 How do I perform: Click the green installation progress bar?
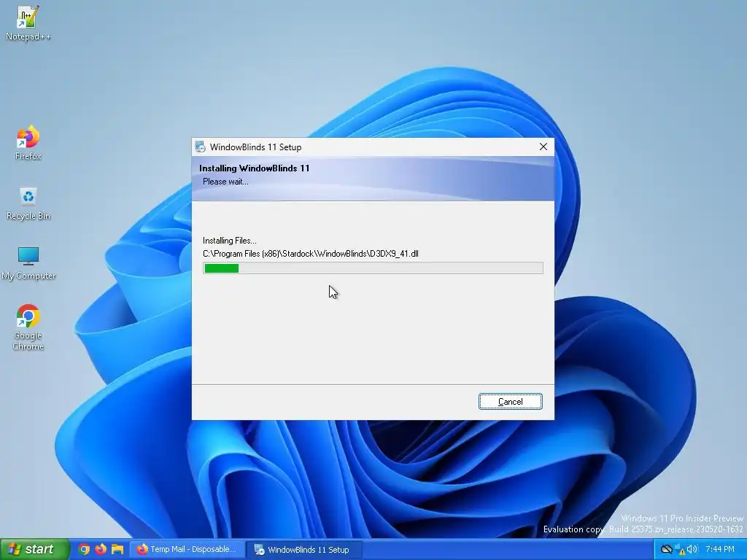tap(373, 268)
